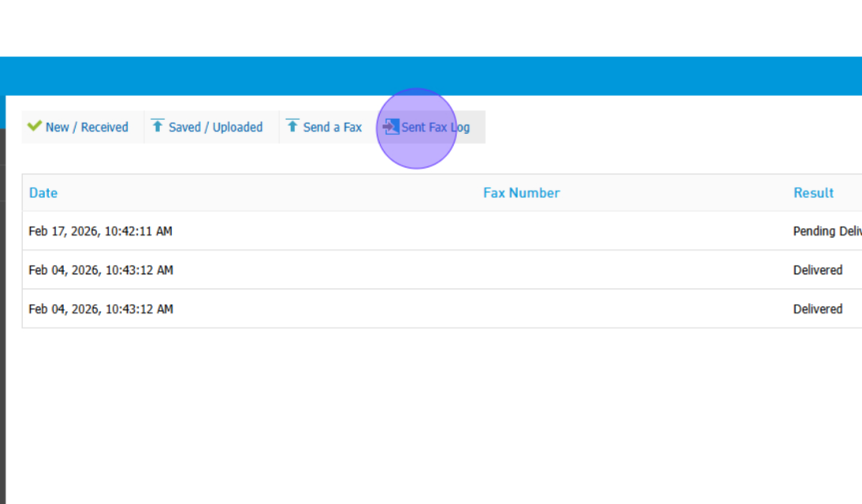This screenshot has height=504, width=862.
Task: Go to the Send a Fax tab
Action: tap(332, 128)
